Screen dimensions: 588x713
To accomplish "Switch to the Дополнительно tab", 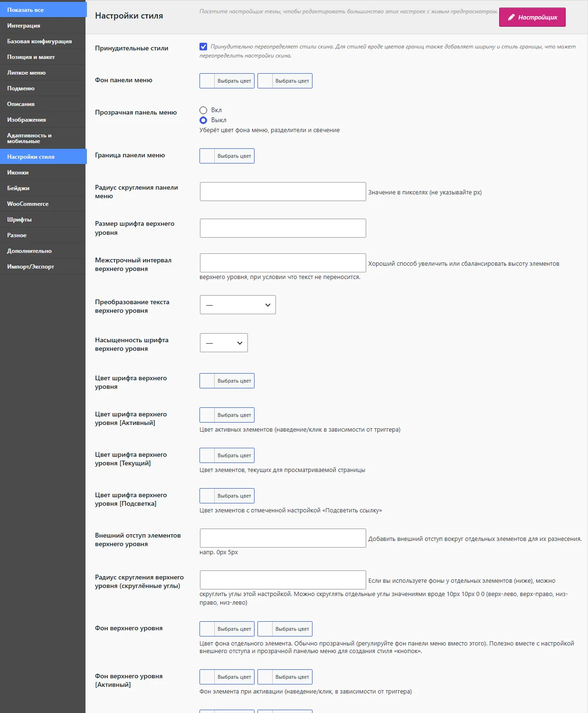I will point(43,251).
